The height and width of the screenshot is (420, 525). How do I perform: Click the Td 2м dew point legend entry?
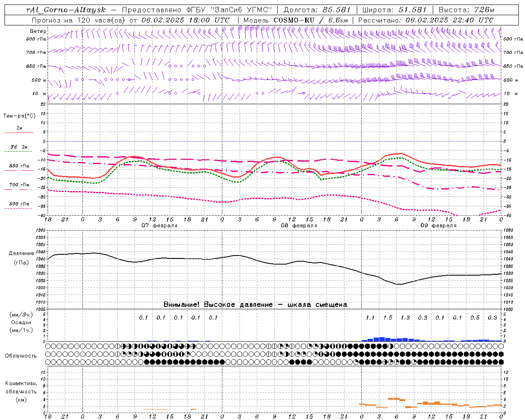pos(19,147)
